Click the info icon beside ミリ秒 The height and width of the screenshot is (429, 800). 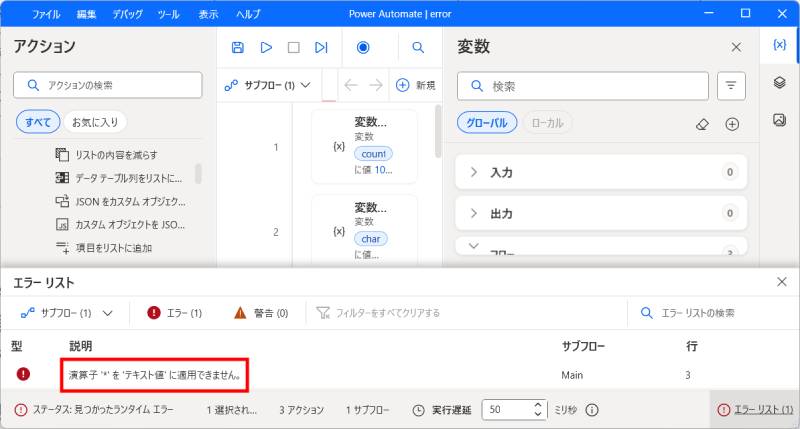click(592, 410)
